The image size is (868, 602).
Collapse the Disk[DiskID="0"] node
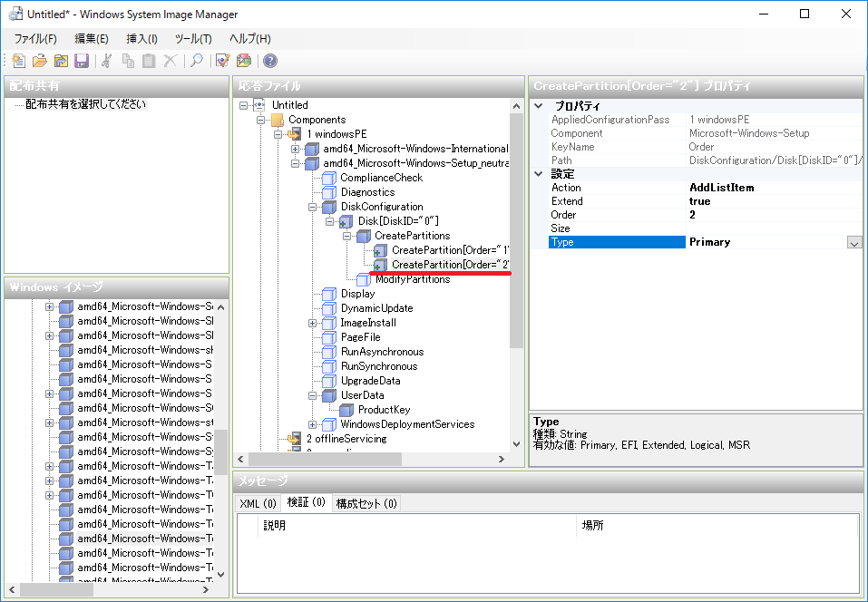[329, 221]
